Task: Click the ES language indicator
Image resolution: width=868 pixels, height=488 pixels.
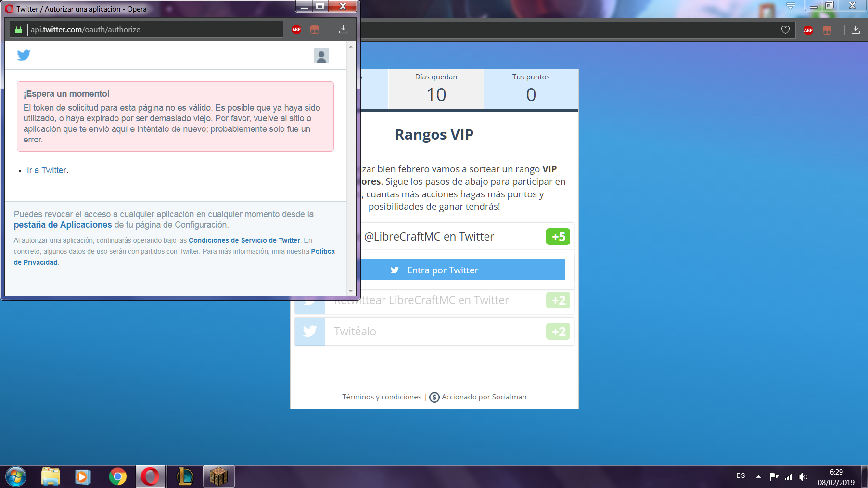Action: [740, 475]
